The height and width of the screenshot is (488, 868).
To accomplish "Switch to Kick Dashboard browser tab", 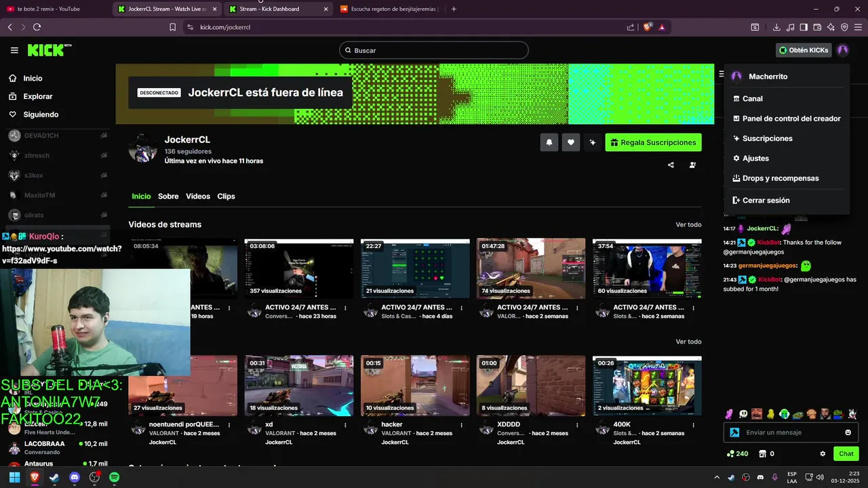I will pos(278,9).
